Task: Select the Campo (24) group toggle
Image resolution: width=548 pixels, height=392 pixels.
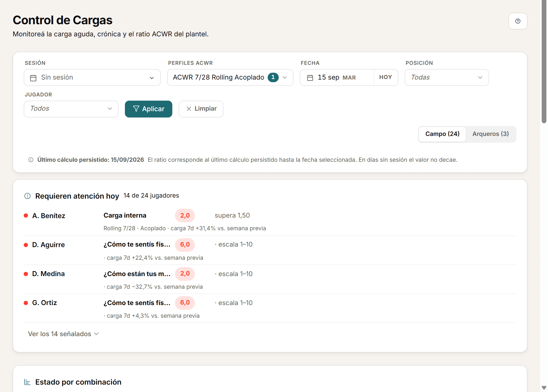Action: click(442, 134)
